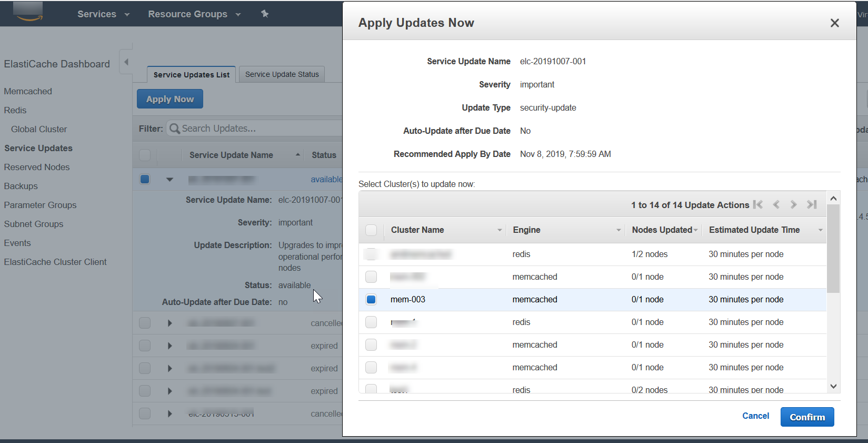Click the pin shortcut icon in navbar
The width and height of the screenshot is (868, 443).
click(265, 14)
